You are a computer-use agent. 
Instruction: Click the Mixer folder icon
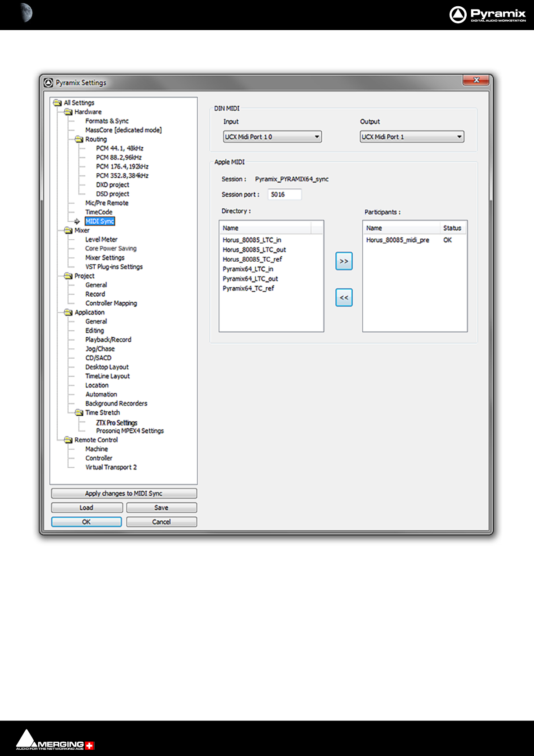pos(68,230)
